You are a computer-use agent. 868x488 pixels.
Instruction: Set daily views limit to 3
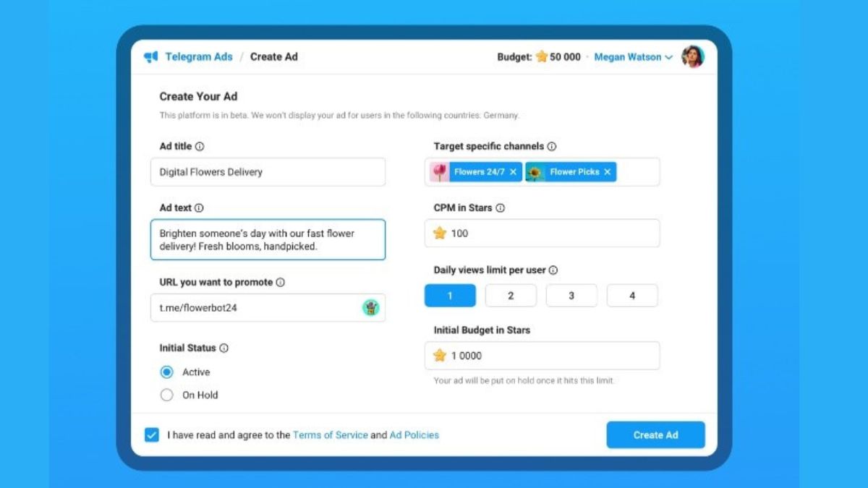(571, 296)
